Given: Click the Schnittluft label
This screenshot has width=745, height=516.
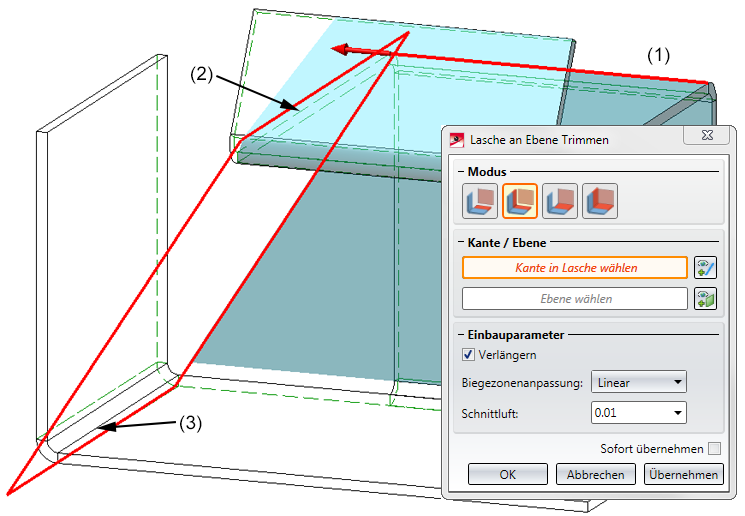Looking at the screenshot, I should [x=490, y=413].
